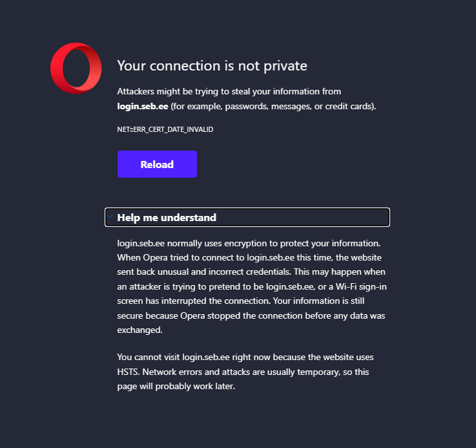Click the word "exchanged." ending the paragraph

(139, 330)
